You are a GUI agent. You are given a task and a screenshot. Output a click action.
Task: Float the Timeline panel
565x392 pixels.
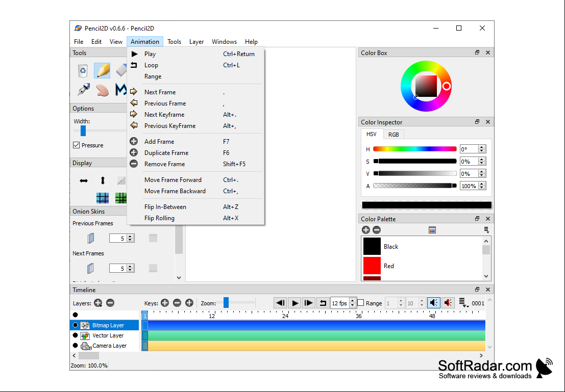(x=477, y=290)
